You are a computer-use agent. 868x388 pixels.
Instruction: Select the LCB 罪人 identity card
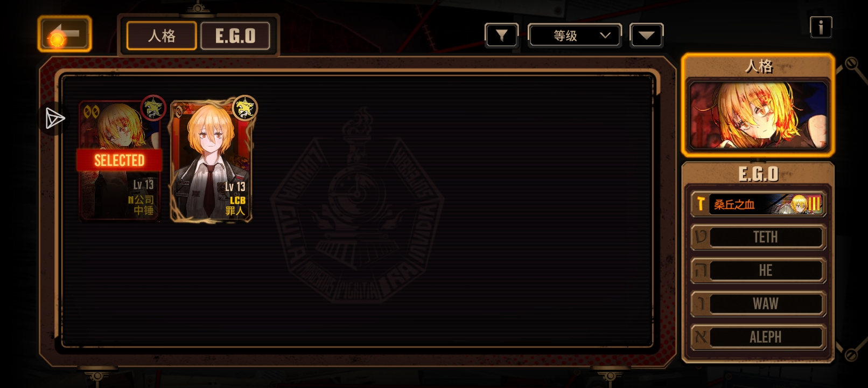(212, 161)
